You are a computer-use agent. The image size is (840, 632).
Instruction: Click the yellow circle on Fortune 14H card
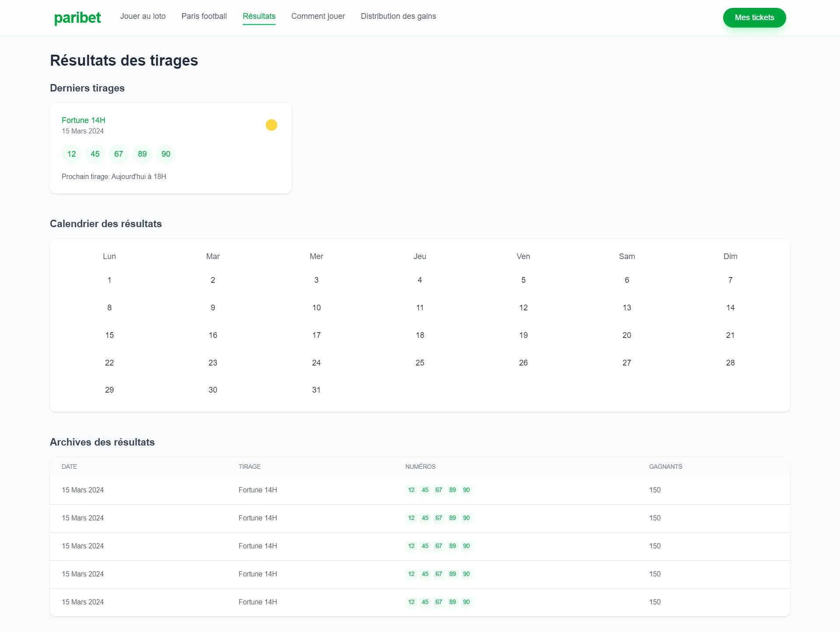click(x=271, y=125)
